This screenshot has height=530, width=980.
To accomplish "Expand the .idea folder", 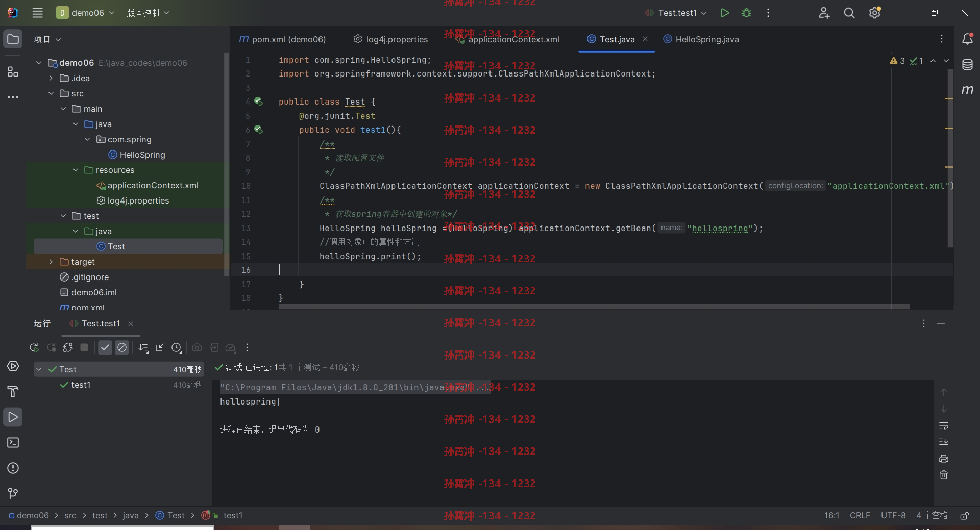I will [x=51, y=78].
